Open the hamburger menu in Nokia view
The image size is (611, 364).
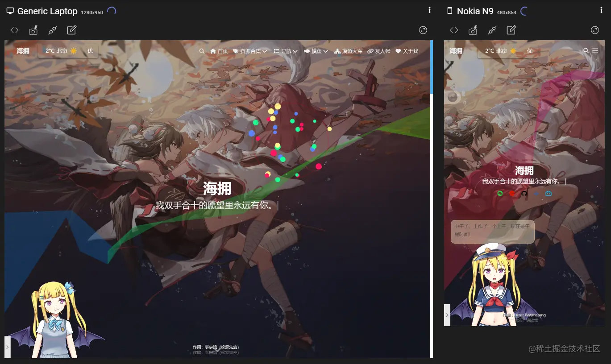click(x=595, y=51)
